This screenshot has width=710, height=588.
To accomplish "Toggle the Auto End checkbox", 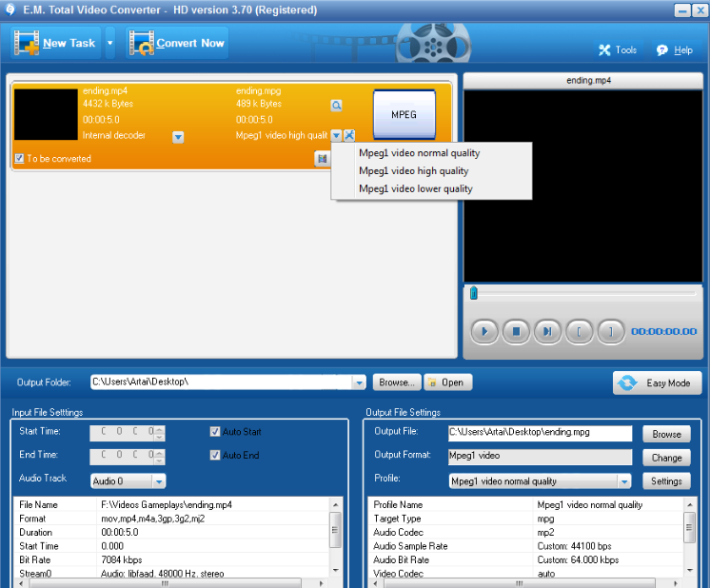I will point(215,455).
